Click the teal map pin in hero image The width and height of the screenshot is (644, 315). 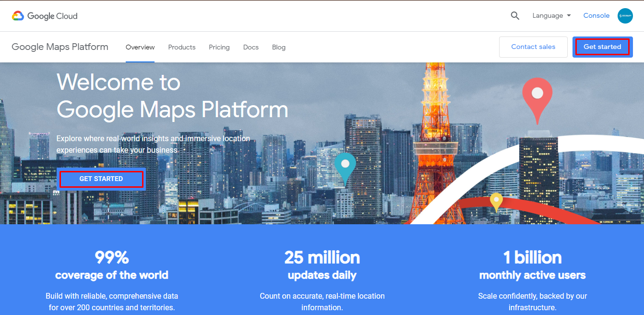click(345, 169)
